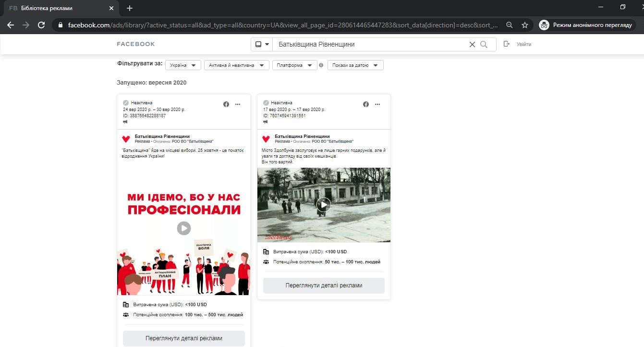Open Батьківщина Рівненщини page name in second ad
644x347 pixels.
pos(302,136)
